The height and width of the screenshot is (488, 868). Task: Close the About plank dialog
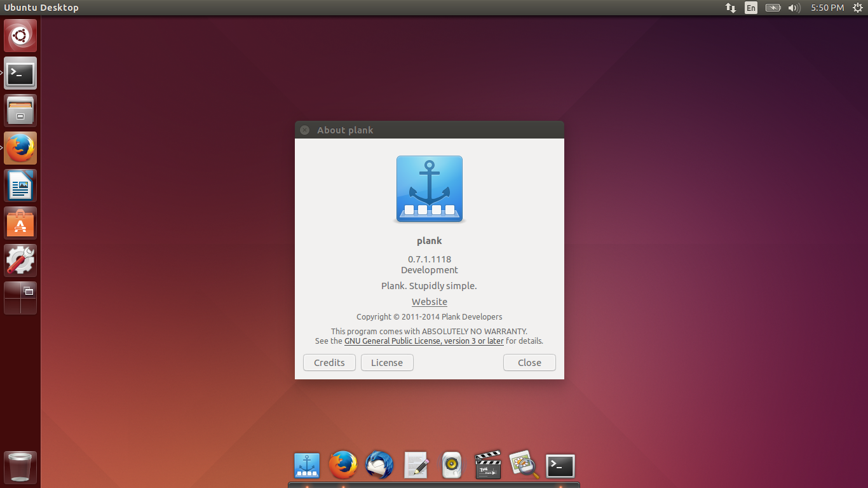pos(529,363)
